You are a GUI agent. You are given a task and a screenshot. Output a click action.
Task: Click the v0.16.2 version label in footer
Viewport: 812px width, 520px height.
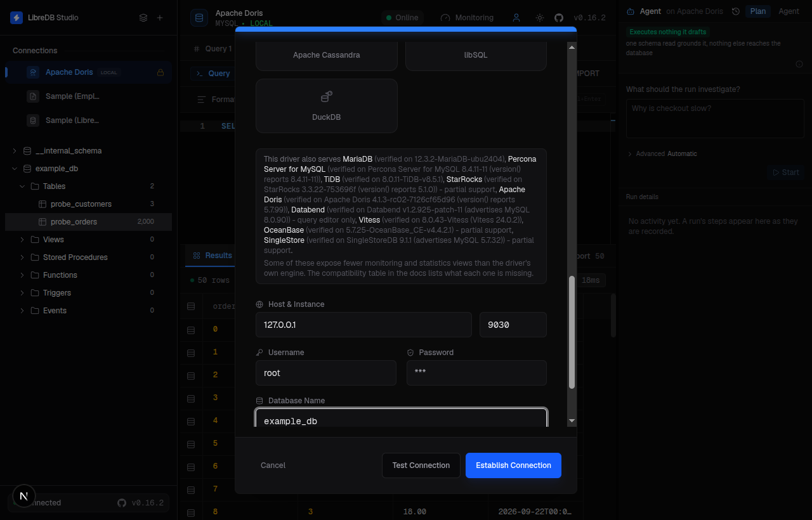[x=147, y=503]
